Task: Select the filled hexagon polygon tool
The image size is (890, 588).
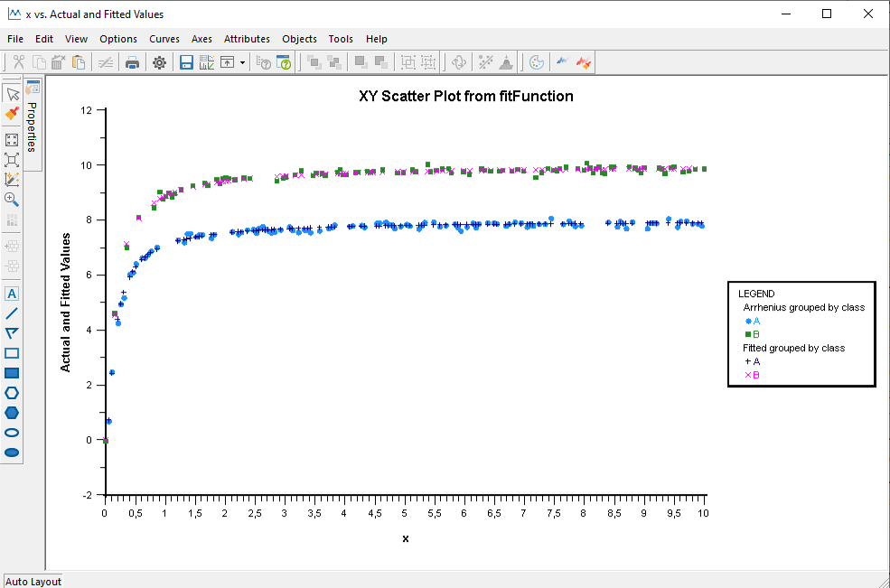Action: [12, 413]
